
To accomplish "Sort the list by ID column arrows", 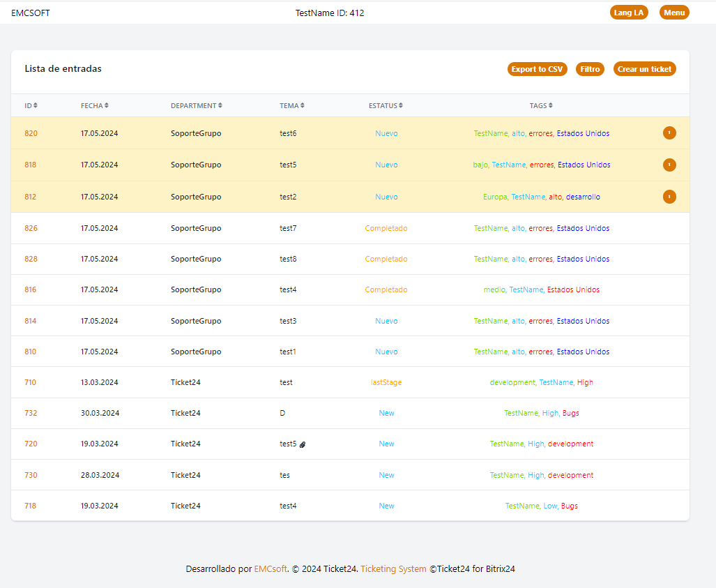I will pyautogui.click(x=36, y=106).
